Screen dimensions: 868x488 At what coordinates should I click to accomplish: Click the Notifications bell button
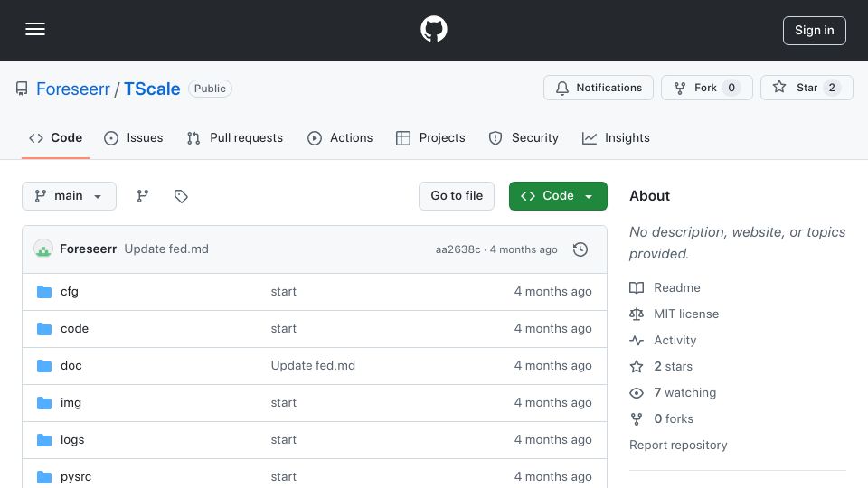599,88
